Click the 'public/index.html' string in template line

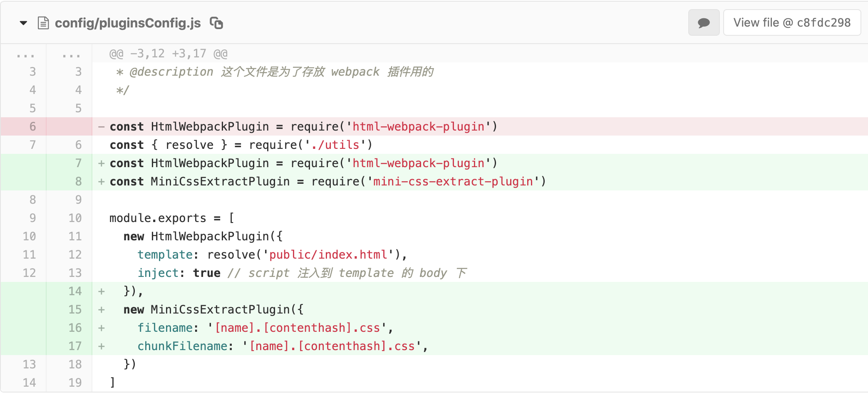point(328,254)
